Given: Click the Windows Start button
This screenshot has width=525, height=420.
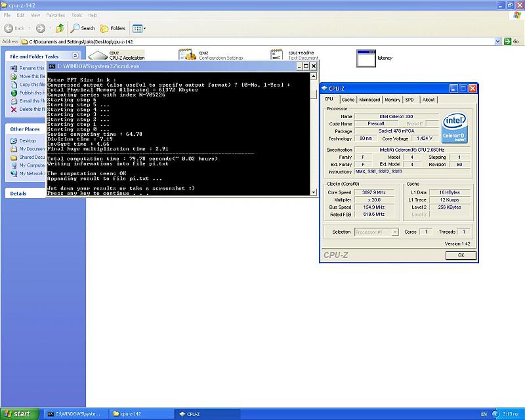Looking at the screenshot, I should (x=18, y=414).
